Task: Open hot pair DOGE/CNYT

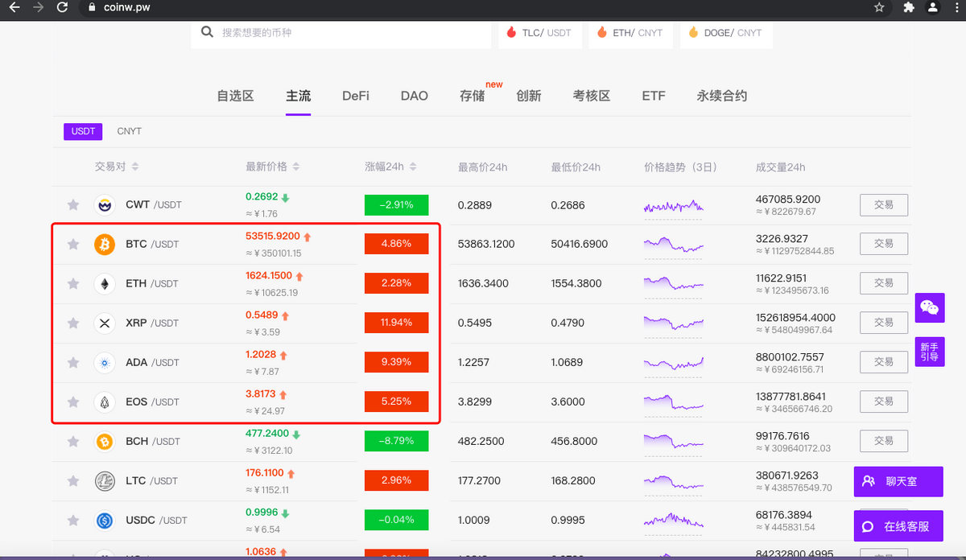Action: pyautogui.click(x=727, y=33)
